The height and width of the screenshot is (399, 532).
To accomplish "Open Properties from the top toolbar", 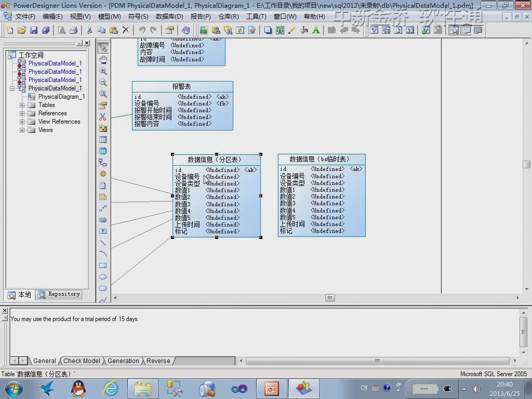I will 170,30.
